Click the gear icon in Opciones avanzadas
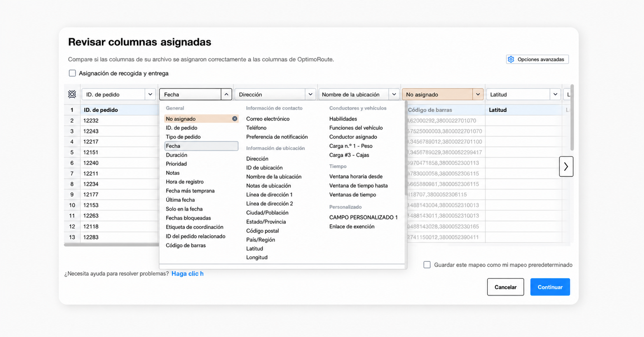Image resolution: width=644 pixels, height=337 pixels. tap(511, 59)
